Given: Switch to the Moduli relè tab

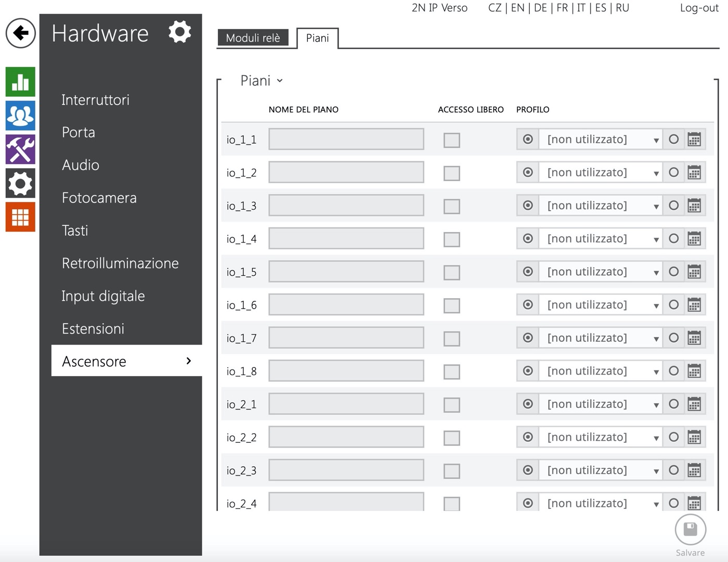Looking at the screenshot, I should pos(253,38).
